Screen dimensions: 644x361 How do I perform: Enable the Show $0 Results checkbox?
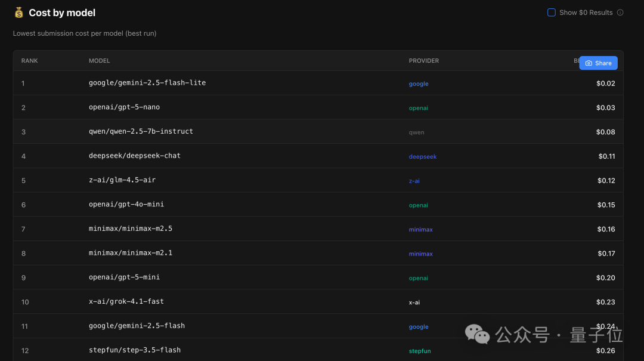pyautogui.click(x=552, y=13)
